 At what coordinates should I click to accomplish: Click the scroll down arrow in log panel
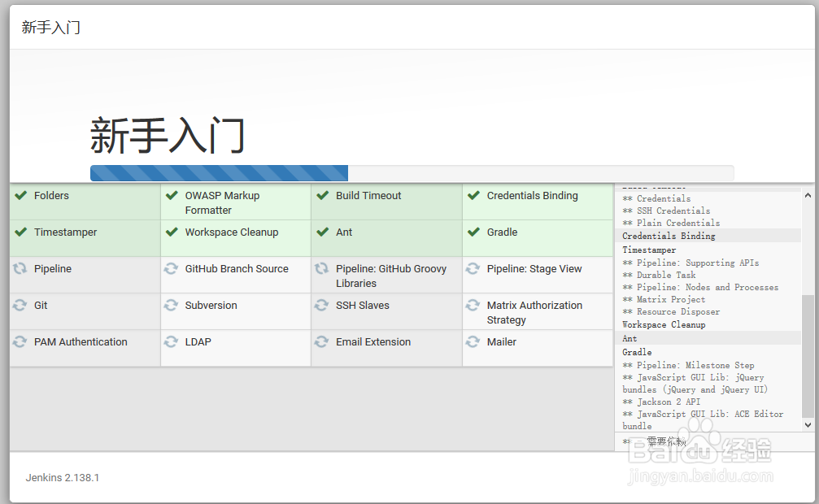pos(808,425)
